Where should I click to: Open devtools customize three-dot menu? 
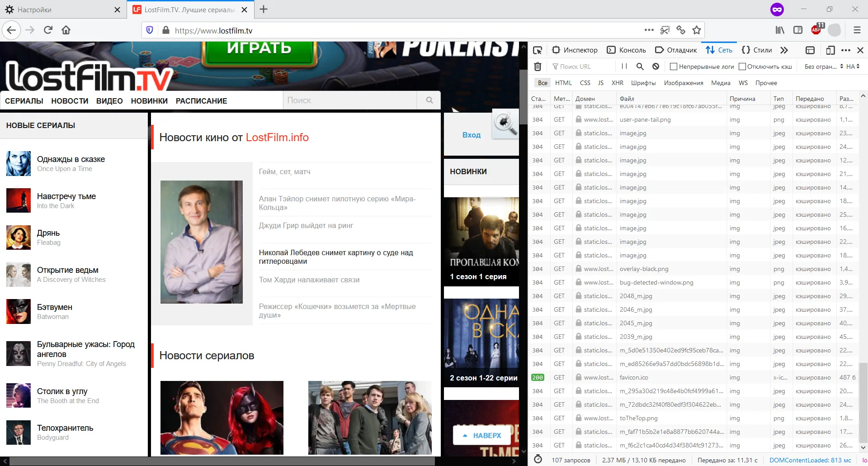[846, 50]
